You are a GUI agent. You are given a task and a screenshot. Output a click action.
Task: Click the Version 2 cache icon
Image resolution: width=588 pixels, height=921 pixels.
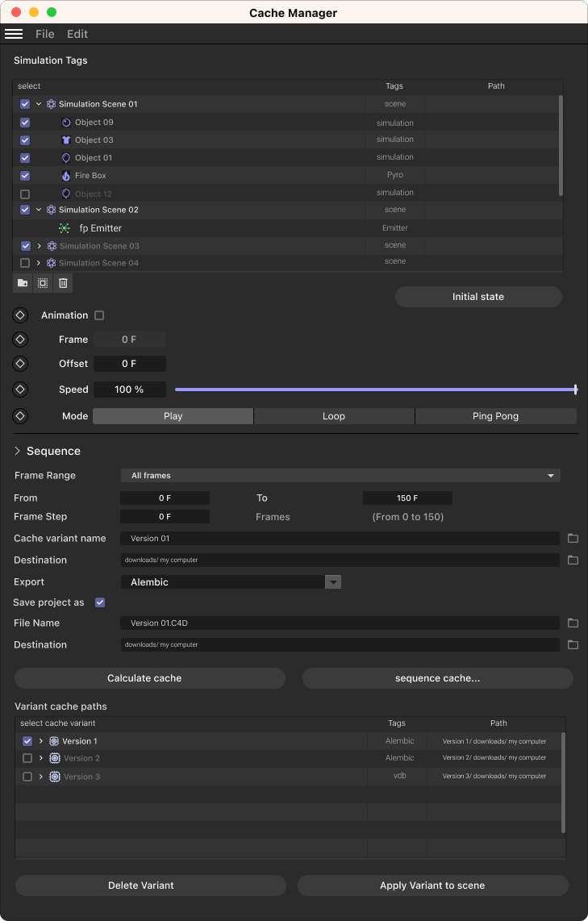pyautogui.click(x=55, y=758)
